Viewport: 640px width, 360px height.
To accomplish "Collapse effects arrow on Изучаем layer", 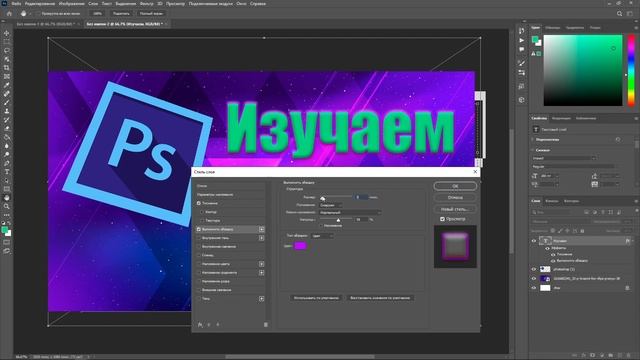I will tap(633, 241).
